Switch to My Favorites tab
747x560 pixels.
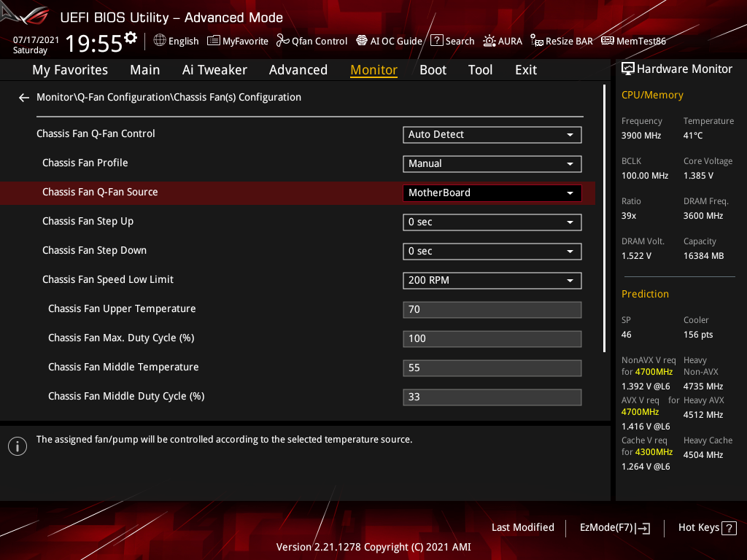[x=70, y=70]
